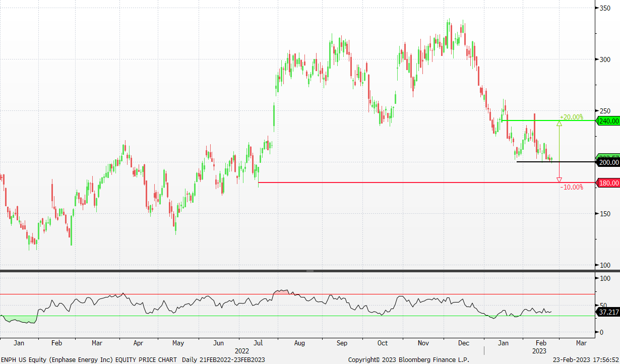Select the Jun month label
Screen dimensions: 620x364
pos(218,343)
